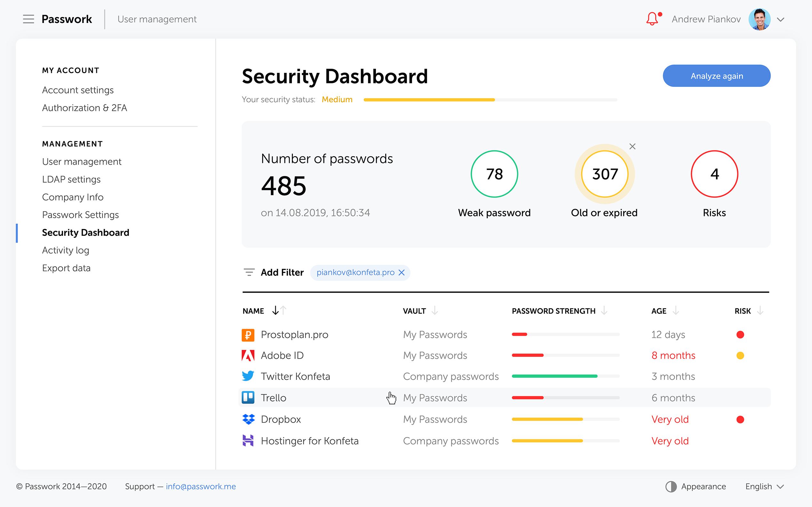Click the Trello entry icon
Screen dimensions: 812x507
pos(248,398)
